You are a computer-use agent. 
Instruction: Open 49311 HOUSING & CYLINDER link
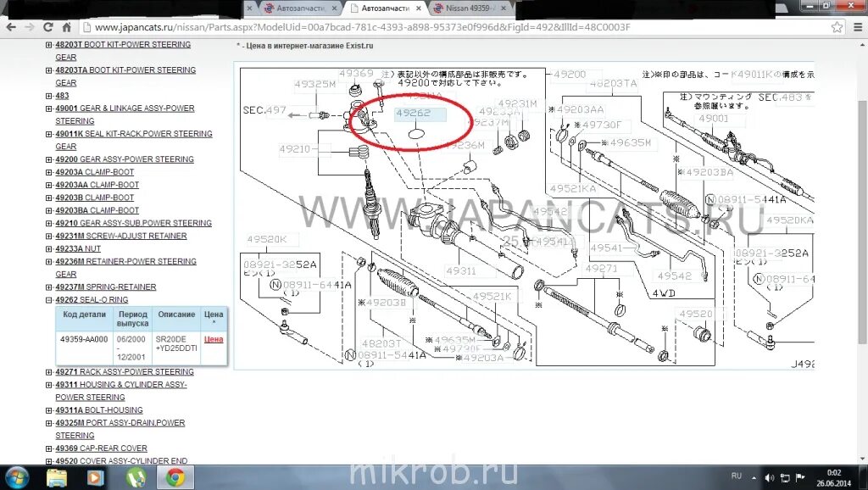[120, 391]
